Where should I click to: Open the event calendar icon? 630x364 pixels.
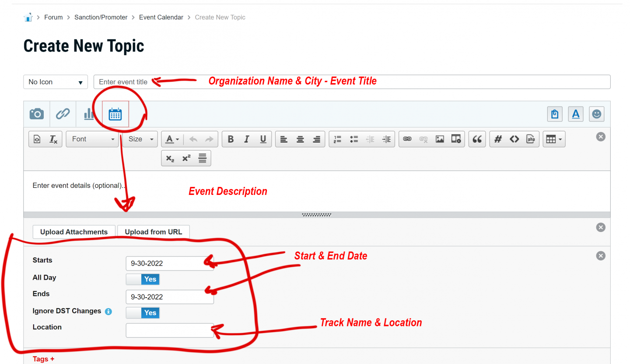tap(115, 114)
